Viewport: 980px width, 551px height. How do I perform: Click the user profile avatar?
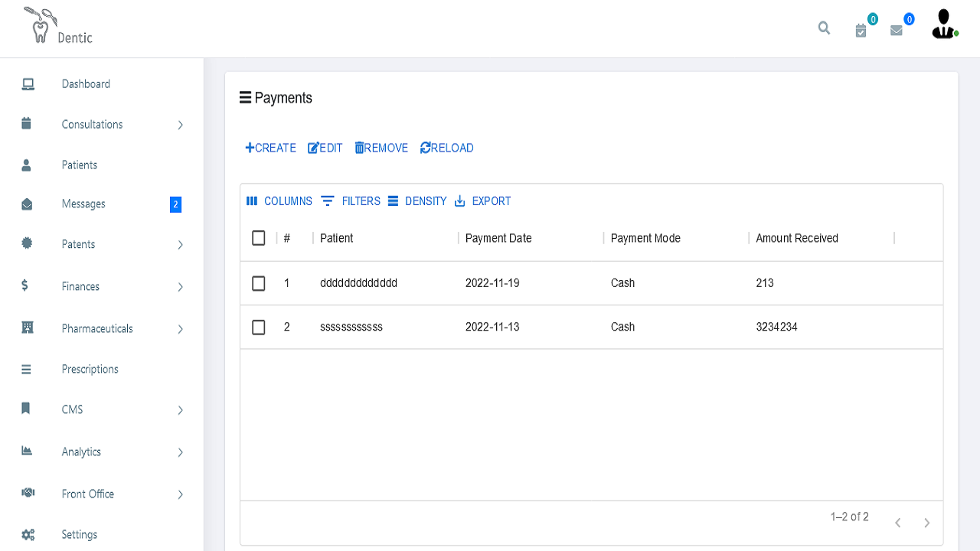[x=944, y=24]
